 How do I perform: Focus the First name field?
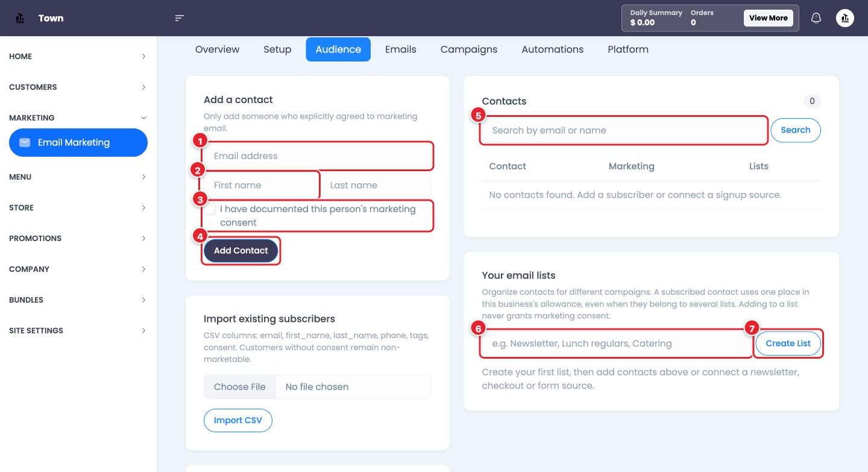pos(261,185)
